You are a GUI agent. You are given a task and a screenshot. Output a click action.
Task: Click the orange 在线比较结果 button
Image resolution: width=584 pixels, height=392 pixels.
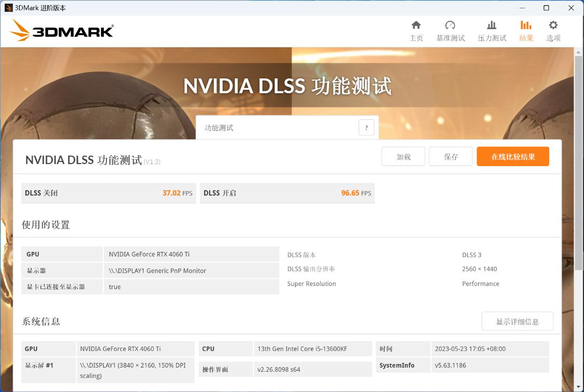point(512,156)
